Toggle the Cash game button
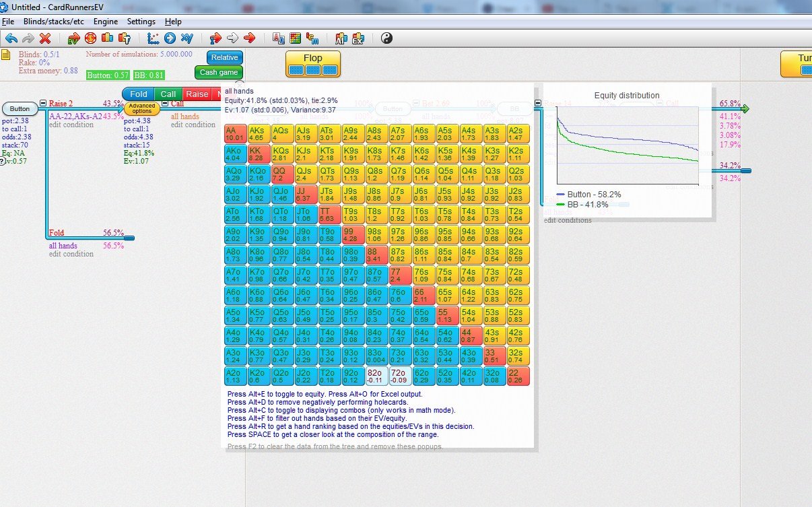This screenshot has height=507, width=812. (219, 72)
